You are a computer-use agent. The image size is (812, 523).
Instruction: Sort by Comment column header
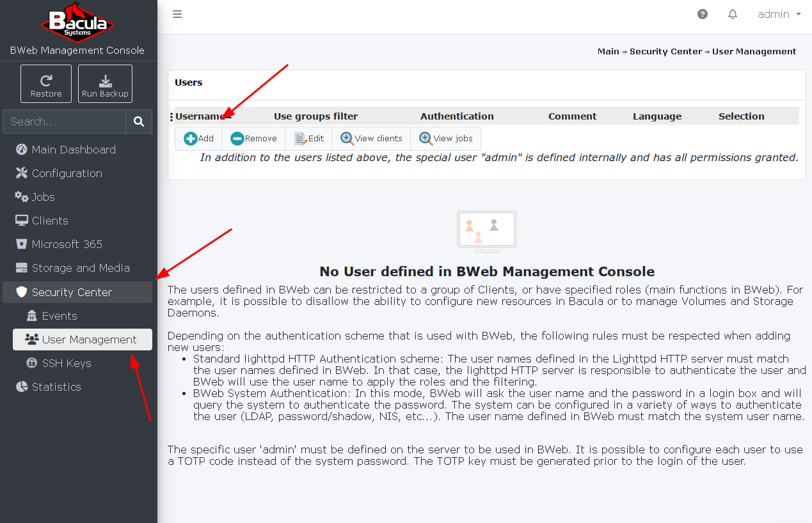(x=572, y=116)
